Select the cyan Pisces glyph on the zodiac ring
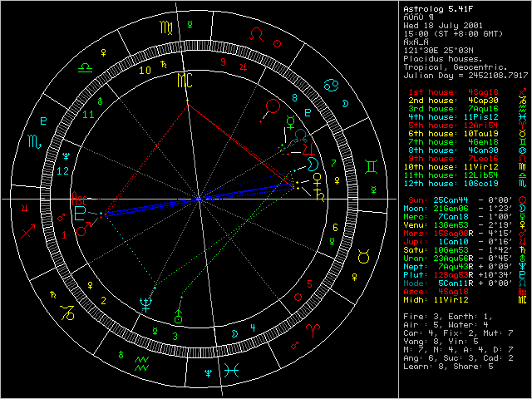The image size is (532, 399). [231, 370]
